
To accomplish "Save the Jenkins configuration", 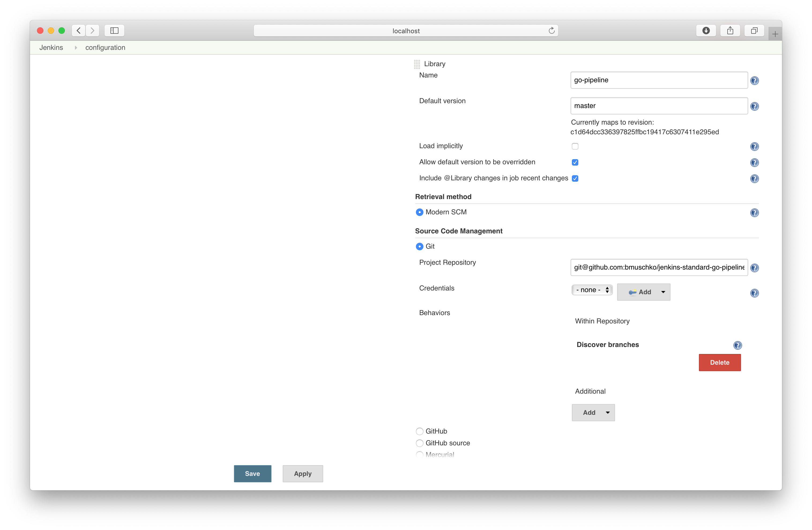I will 252,473.
